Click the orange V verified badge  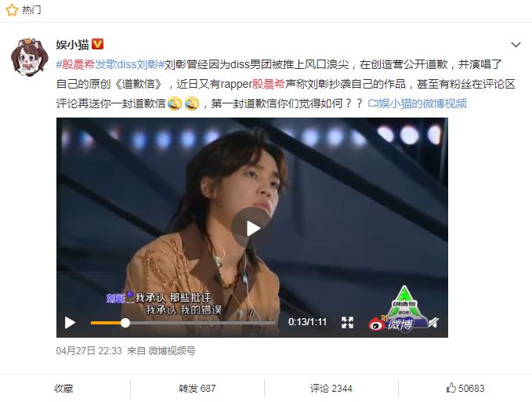(x=98, y=45)
